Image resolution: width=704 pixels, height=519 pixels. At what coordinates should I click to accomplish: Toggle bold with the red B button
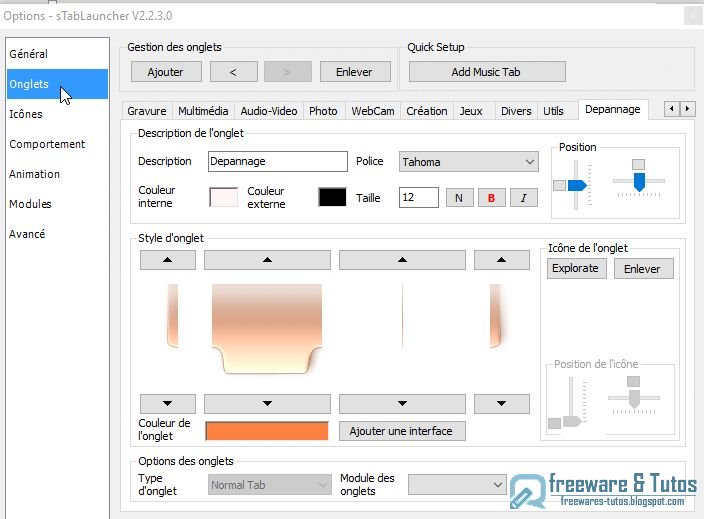point(492,198)
